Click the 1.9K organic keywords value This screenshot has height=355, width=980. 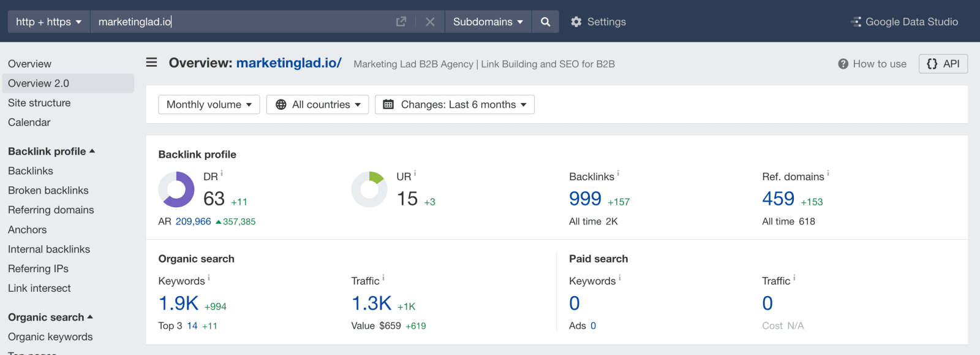[178, 303]
